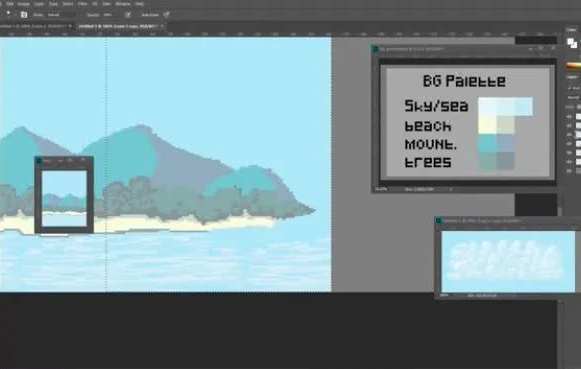This screenshot has width=581, height=369.
Task: Toggle visibility eye of the second layer
Action: [570, 126]
